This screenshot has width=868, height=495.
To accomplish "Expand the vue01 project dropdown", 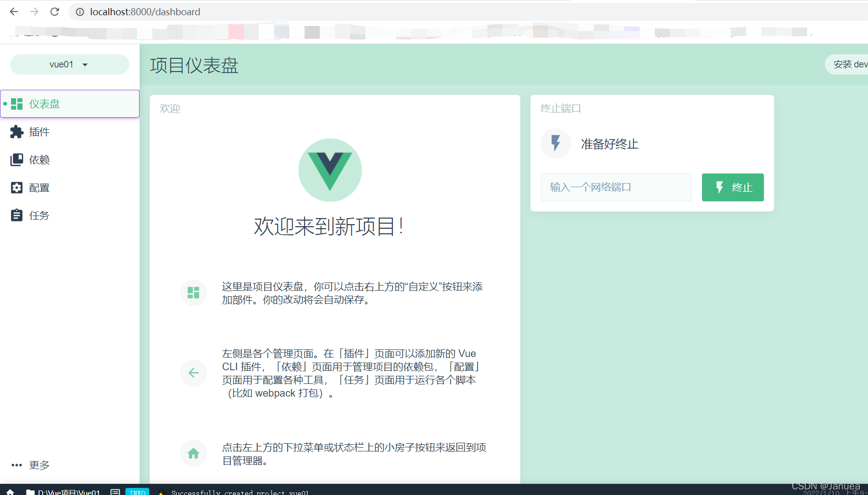I will coord(70,64).
